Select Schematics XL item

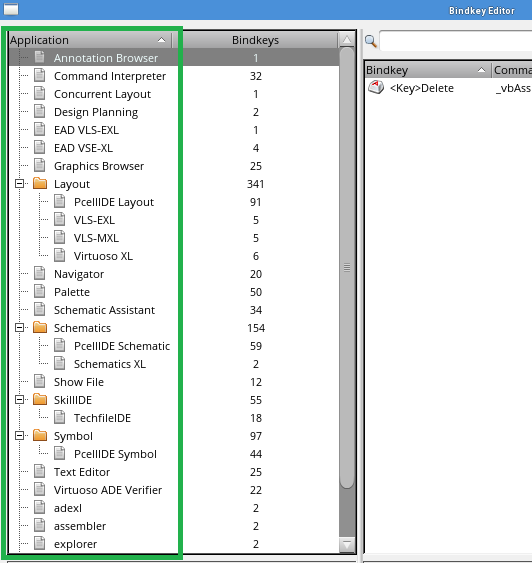(x=110, y=364)
